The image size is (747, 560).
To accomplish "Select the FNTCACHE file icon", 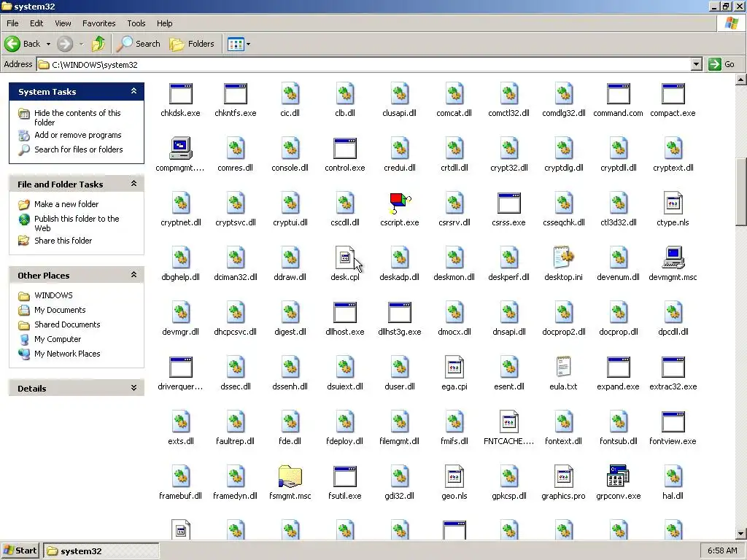I will (508, 422).
